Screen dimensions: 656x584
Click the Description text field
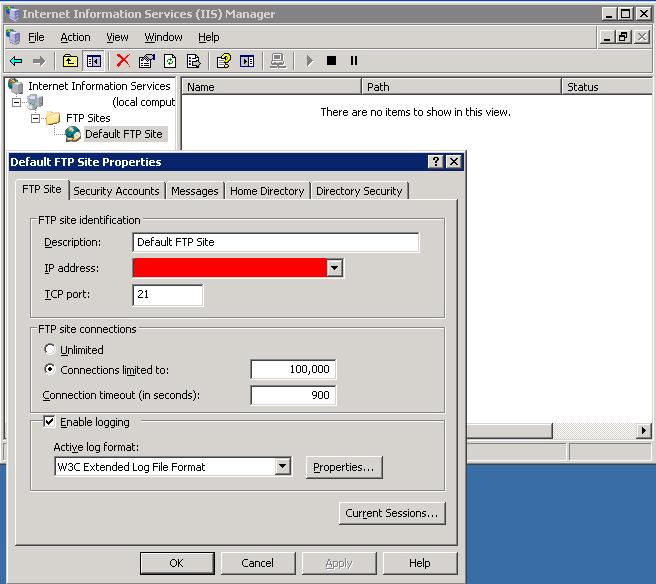coord(276,242)
